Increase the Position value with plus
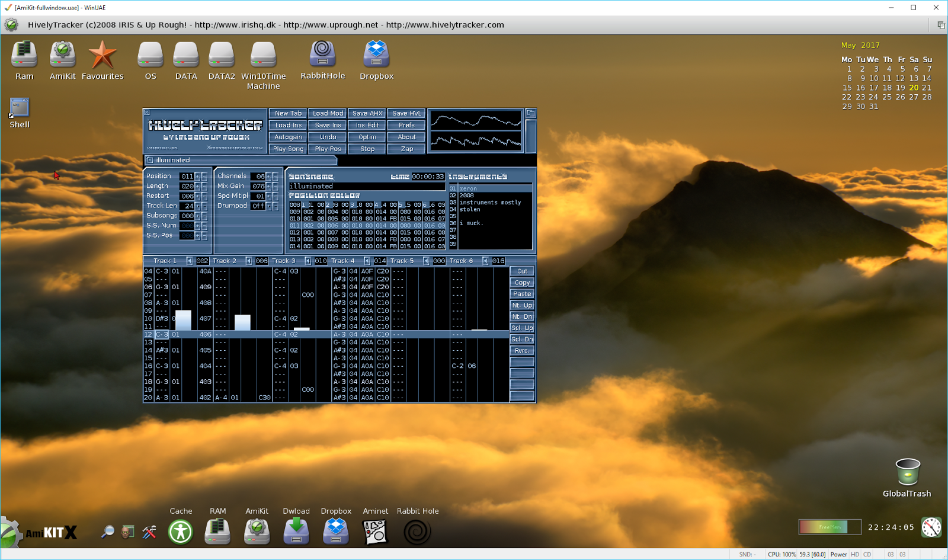 coord(198,177)
